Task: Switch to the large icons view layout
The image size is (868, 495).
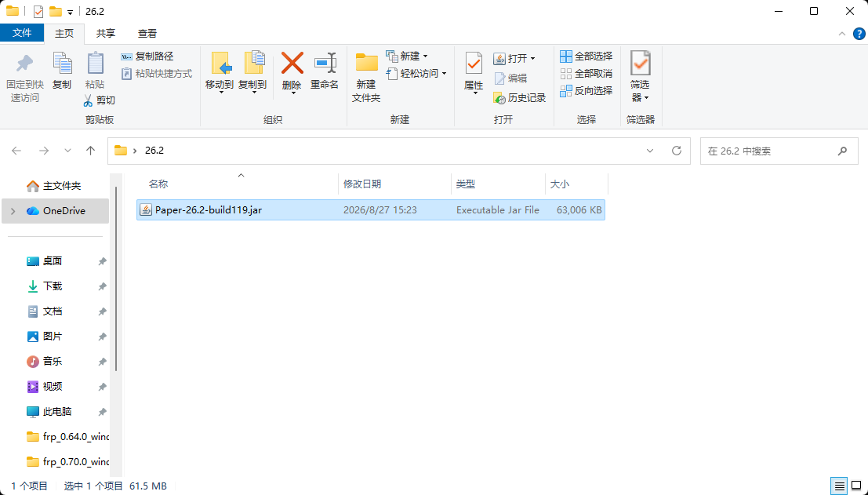Action: [x=856, y=486]
